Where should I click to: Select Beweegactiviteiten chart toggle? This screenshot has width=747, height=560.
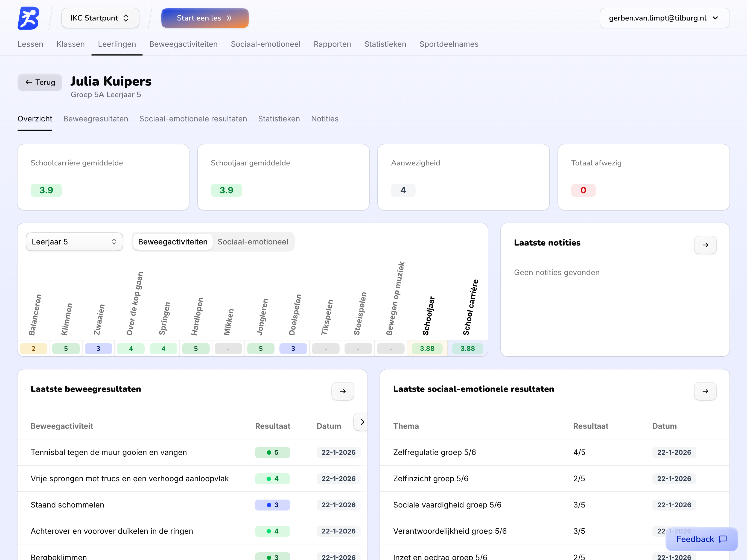(173, 242)
